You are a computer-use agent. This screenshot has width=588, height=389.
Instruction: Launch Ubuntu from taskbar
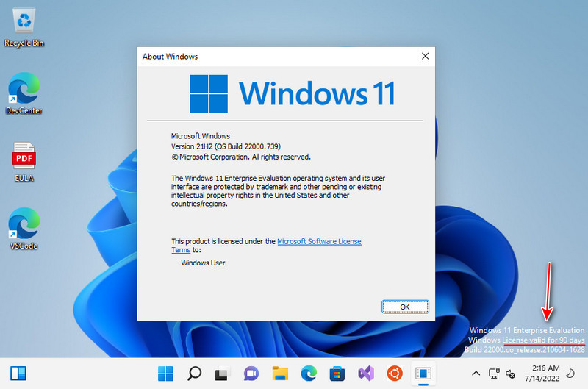pos(395,374)
